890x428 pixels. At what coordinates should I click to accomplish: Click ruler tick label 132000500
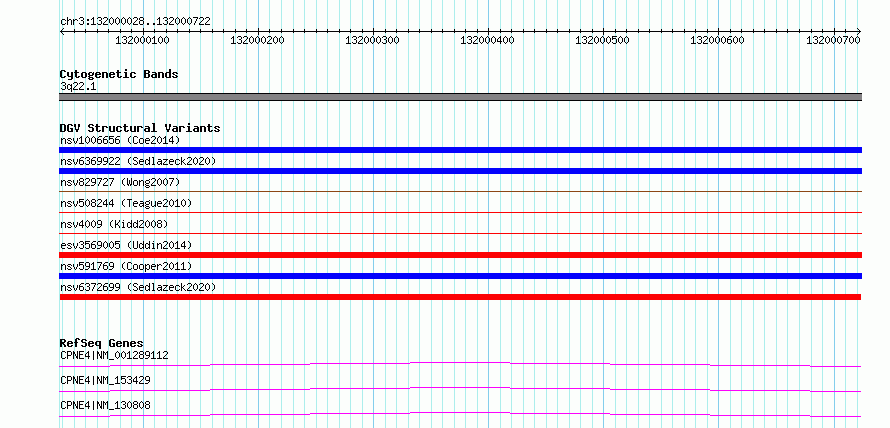(x=603, y=40)
